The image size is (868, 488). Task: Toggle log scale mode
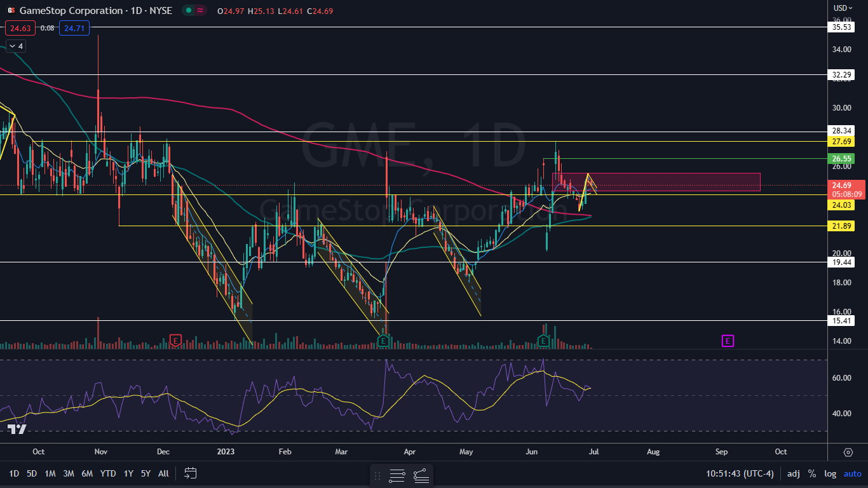click(x=830, y=473)
